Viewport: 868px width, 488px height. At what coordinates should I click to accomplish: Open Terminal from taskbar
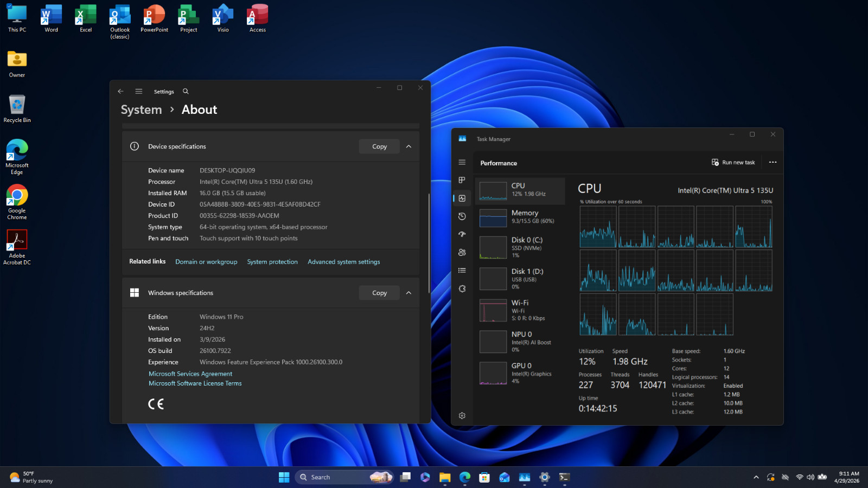click(564, 477)
